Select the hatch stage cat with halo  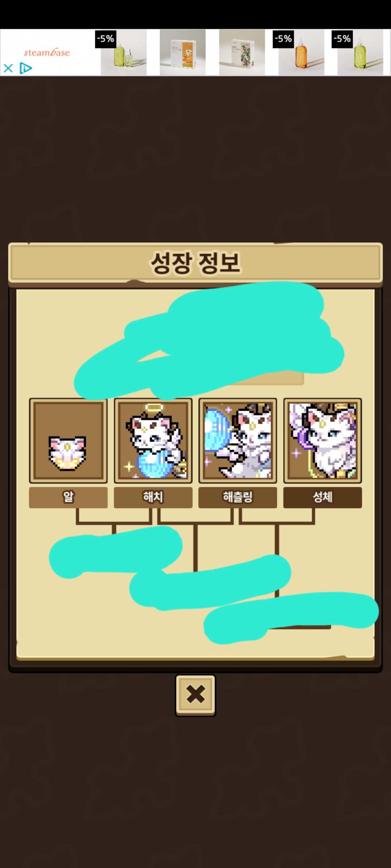tap(153, 441)
